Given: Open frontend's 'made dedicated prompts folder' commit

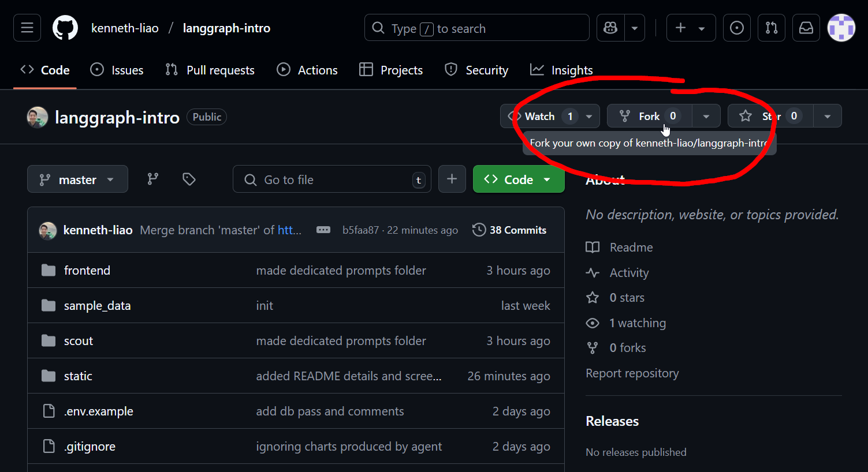Looking at the screenshot, I should (341, 271).
